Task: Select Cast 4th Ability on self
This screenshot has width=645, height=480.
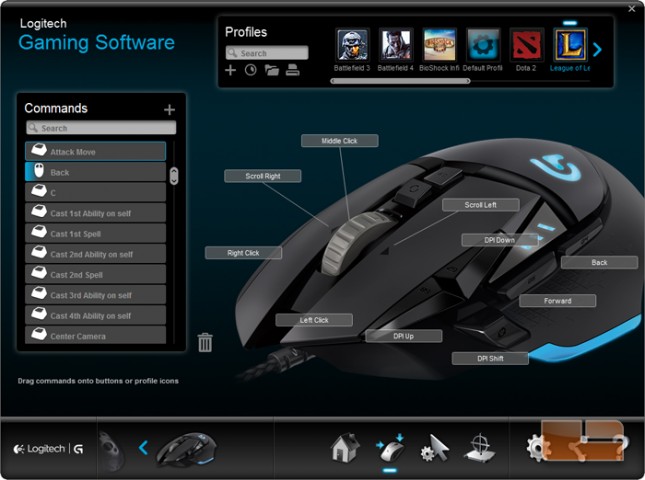Action: coord(95,315)
